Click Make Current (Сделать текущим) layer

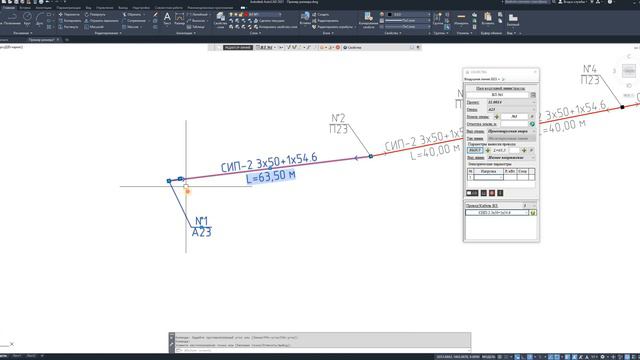coord(269,20)
